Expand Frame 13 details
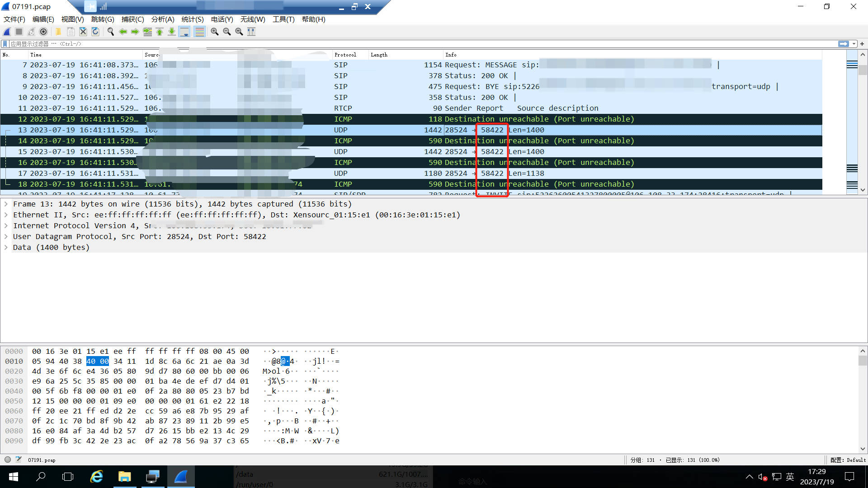The image size is (868, 488). click(6, 204)
